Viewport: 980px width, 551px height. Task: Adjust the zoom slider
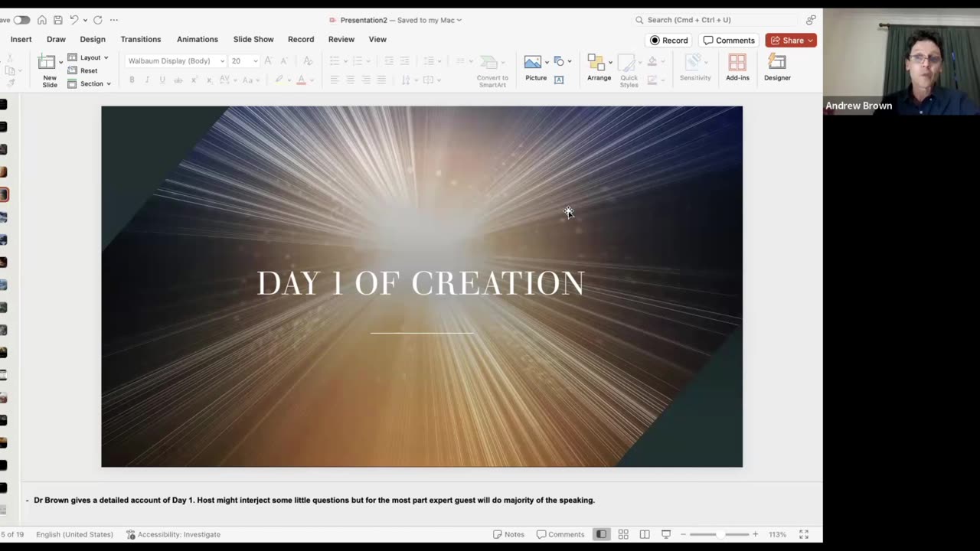pyautogui.click(x=719, y=534)
